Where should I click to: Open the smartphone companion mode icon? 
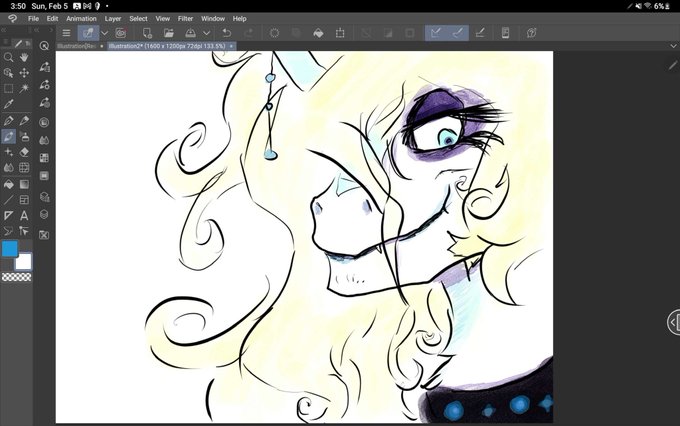click(505, 33)
